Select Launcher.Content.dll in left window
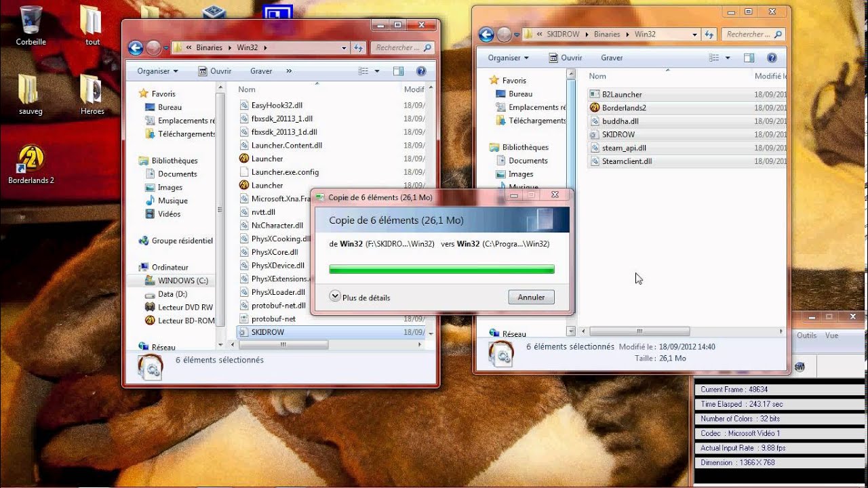 286,145
